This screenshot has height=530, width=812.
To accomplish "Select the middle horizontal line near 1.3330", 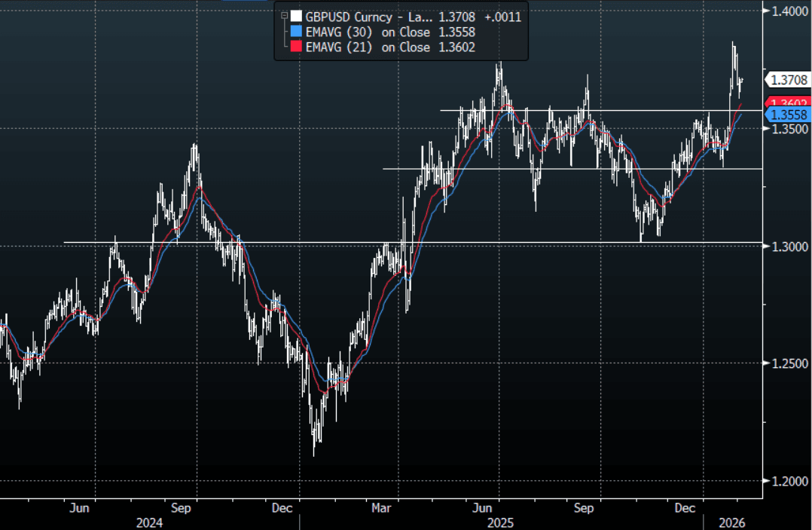I will click(572, 168).
